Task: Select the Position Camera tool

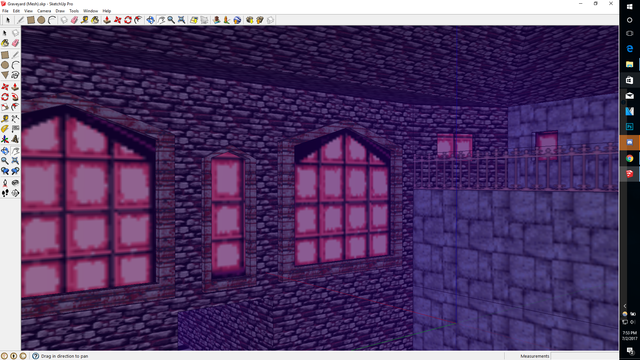Action: click(x=5, y=182)
